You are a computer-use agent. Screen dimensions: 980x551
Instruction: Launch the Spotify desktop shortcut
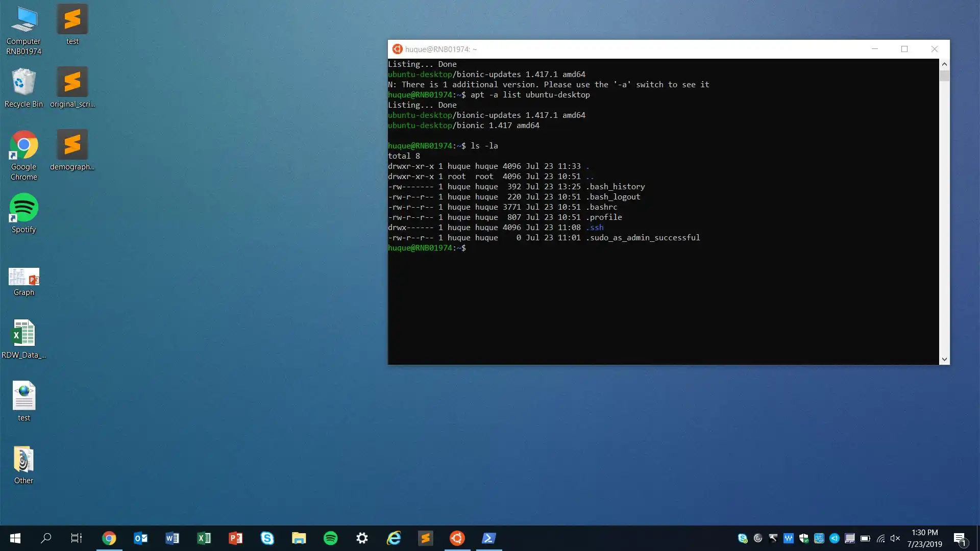(x=23, y=213)
